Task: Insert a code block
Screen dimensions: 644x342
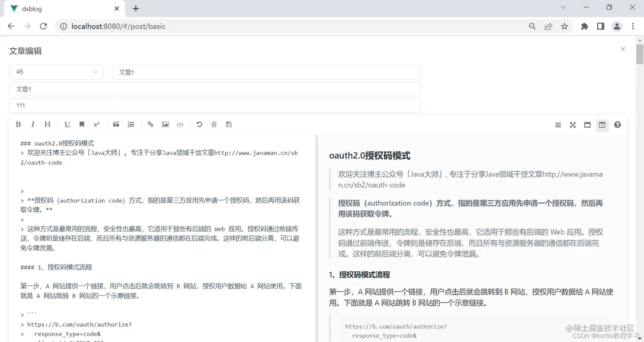Action: pos(180,124)
